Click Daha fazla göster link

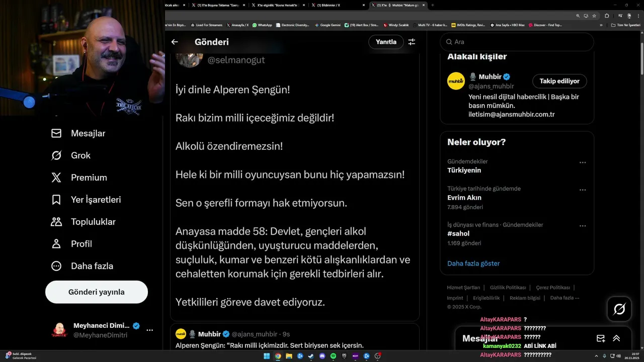click(473, 263)
